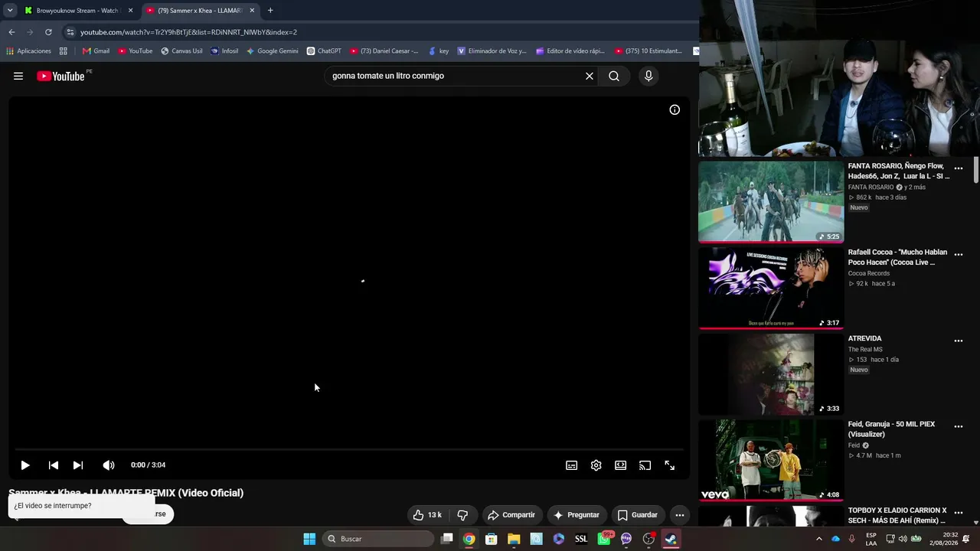The height and width of the screenshot is (551, 980).
Task: Select the Sammer x Khea LLAMARTE tab
Action: [x=199, y=11]
